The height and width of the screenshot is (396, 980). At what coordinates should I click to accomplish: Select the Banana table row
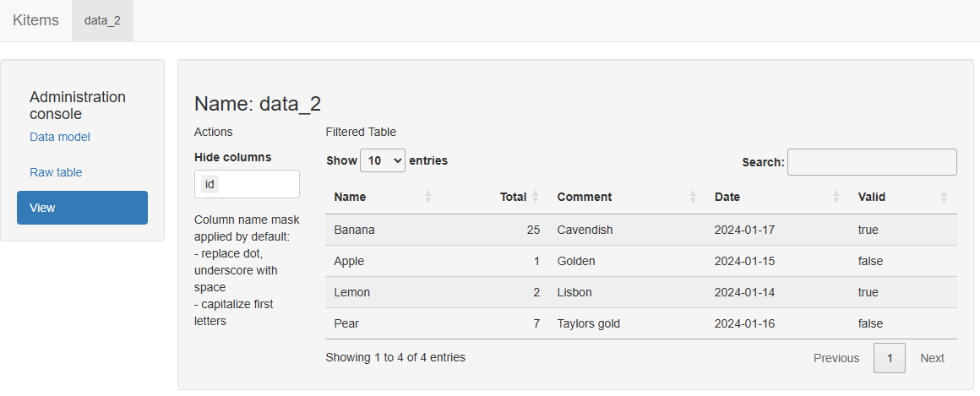coord(354,230)
